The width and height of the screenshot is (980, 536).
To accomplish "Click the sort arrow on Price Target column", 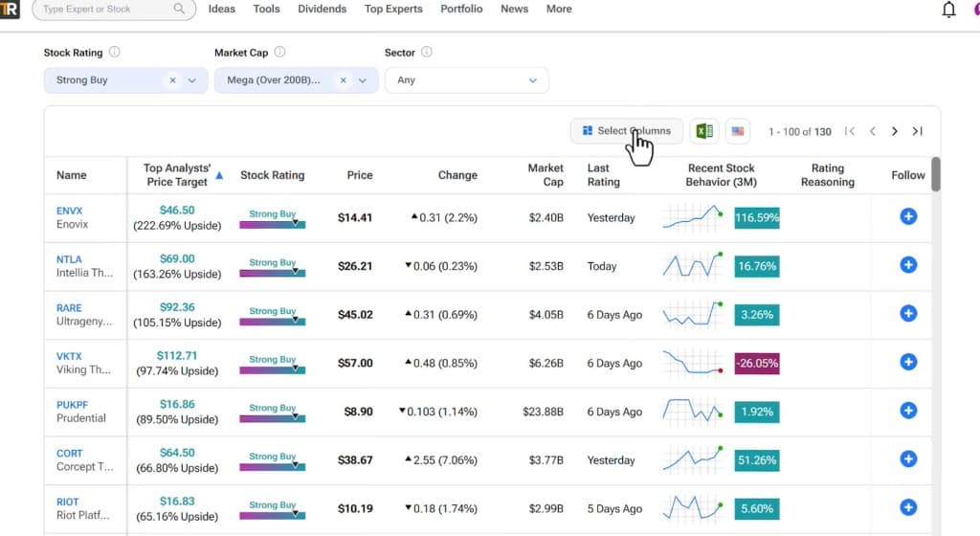I will [219, 175].
